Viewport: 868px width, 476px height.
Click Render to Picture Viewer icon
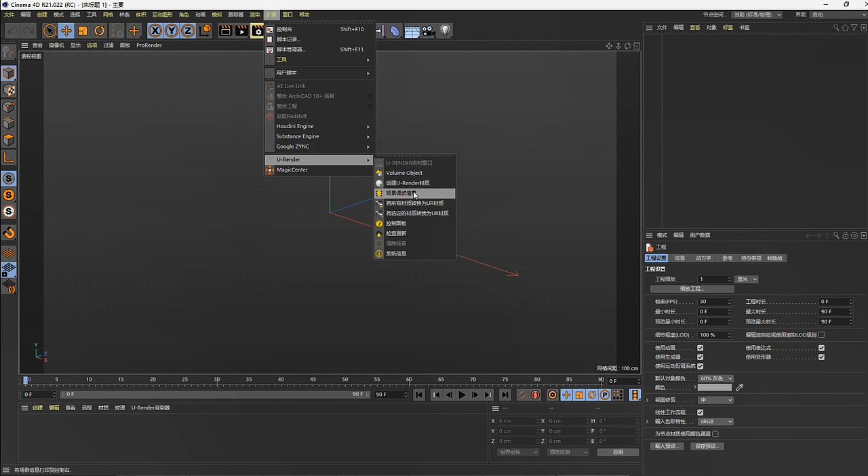click(x=241, y=31)
